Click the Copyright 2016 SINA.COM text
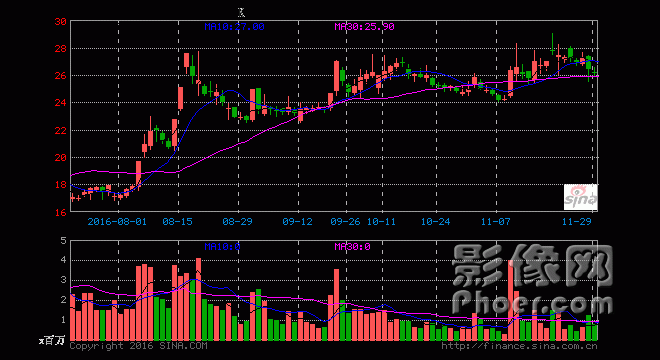Viewport: 660px width, 360px height. coord(138,346)
